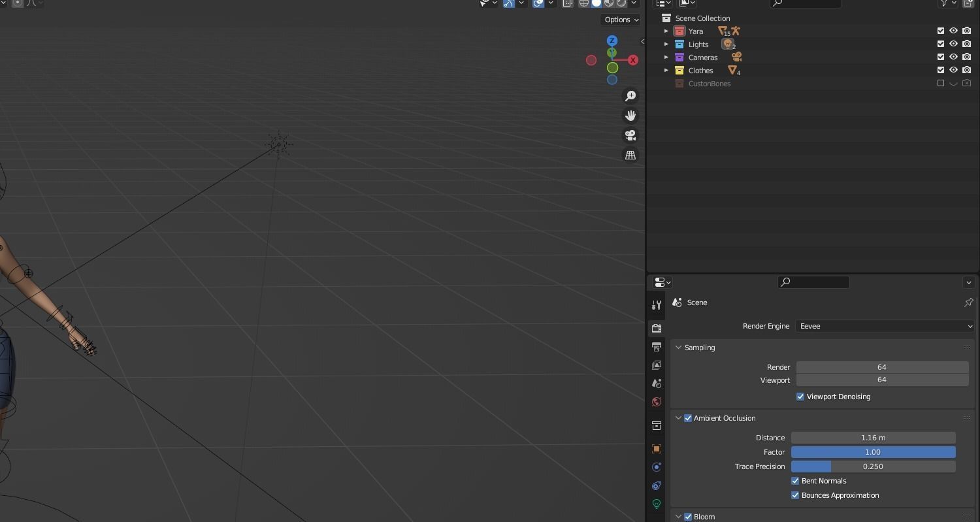Click the viewport zoom magnifier icon
This screenshot has width=980, height=522.
630,96
